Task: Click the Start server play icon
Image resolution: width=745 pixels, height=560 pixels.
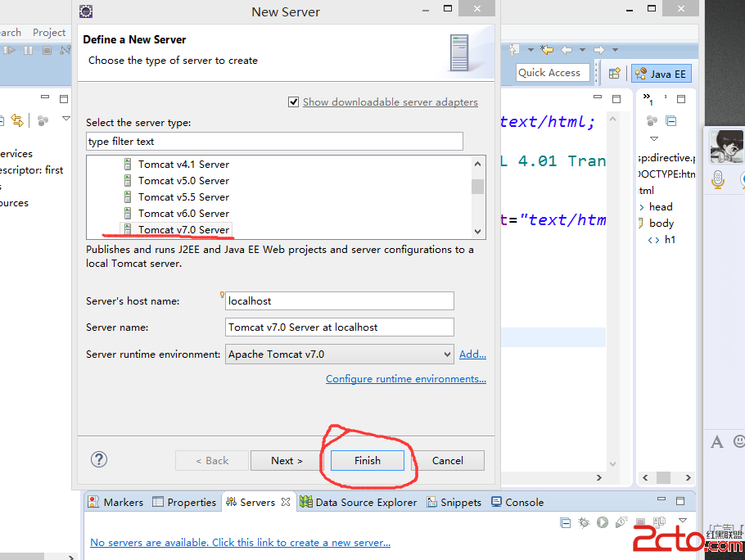Action: tap(603, 522)
